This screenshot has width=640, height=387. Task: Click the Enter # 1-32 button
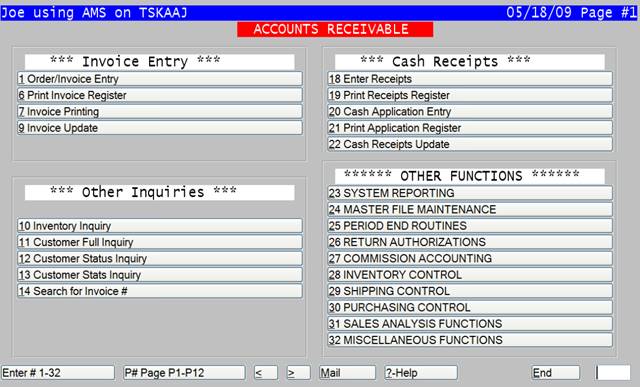(x=58, y=373)
